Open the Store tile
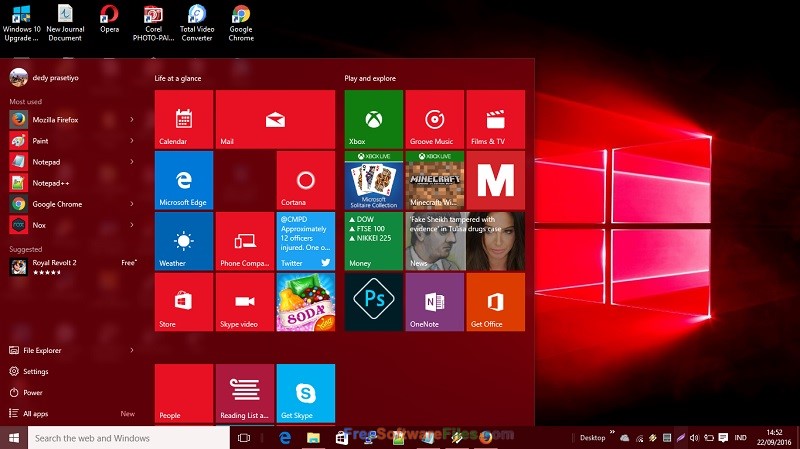Image resolution: width=800 pixels, height=449 pixels. 184,302
